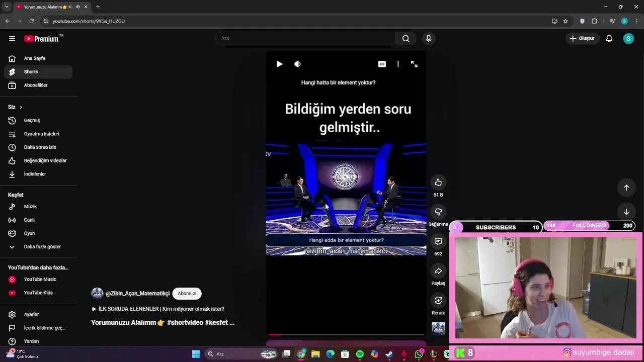Viewport: 644px width, 362px height.
Task: Open Müzik in Keşfet section
Action: (x=38, y=207)
